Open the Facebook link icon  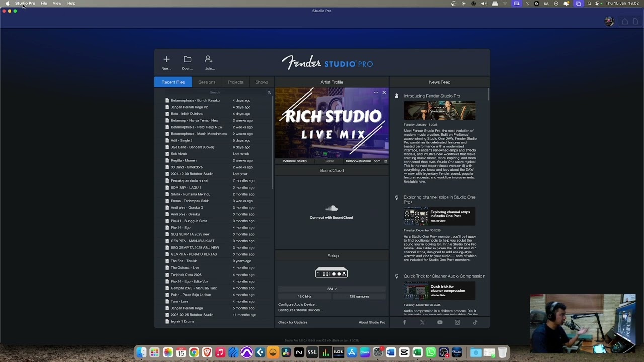404,322
